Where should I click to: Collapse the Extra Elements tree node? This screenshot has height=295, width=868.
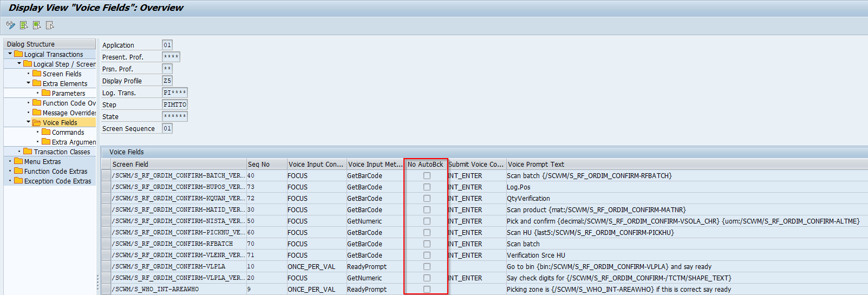(x=29, y=83)
